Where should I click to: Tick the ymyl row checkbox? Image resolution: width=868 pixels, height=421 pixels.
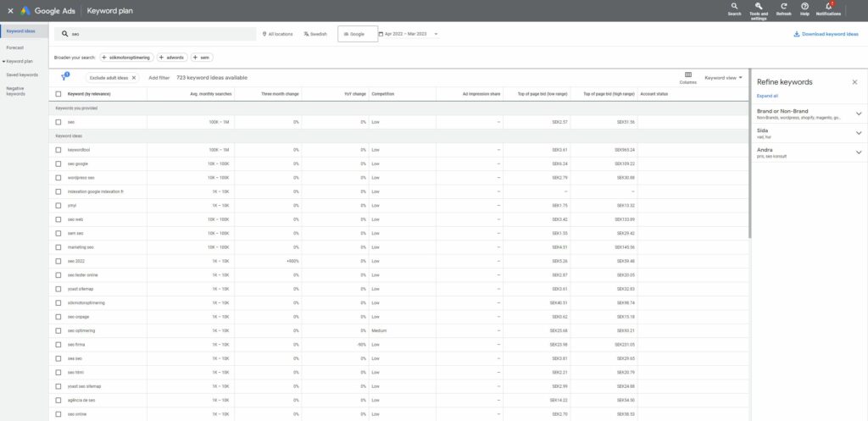58,205
